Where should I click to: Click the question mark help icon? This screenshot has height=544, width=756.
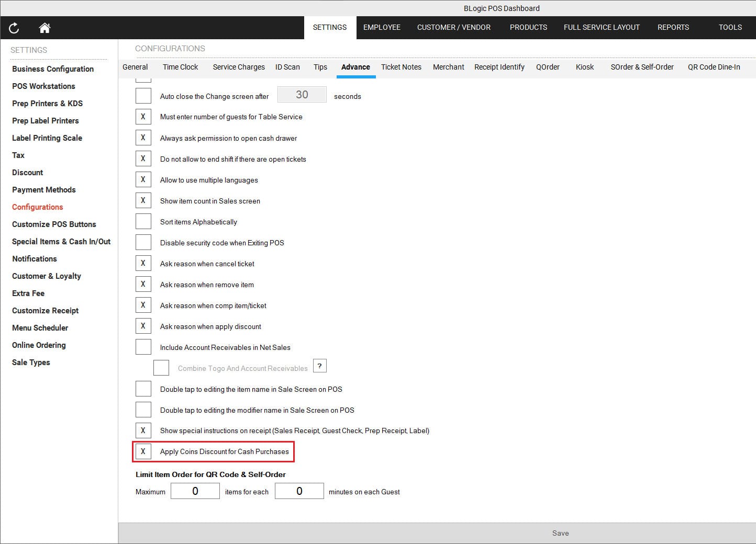(x=319, y=366)
